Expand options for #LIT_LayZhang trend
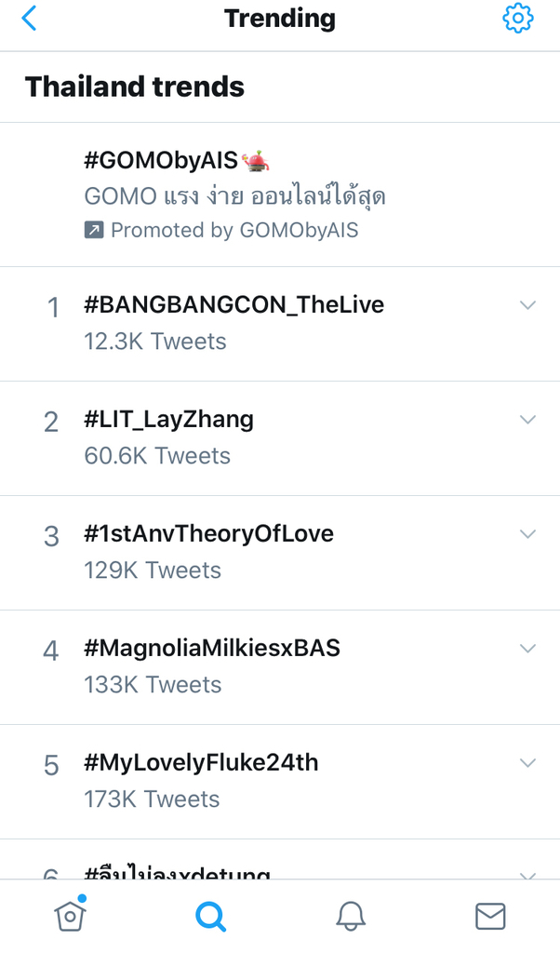This screenshot has height=953, width=560. coord(527,420)
